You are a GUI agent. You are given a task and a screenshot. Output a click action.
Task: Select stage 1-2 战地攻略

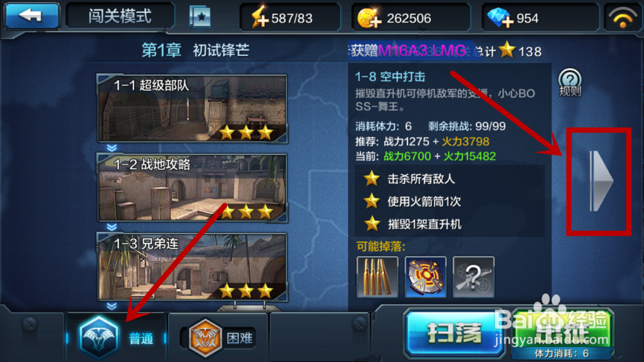click(x=192, y=188)
